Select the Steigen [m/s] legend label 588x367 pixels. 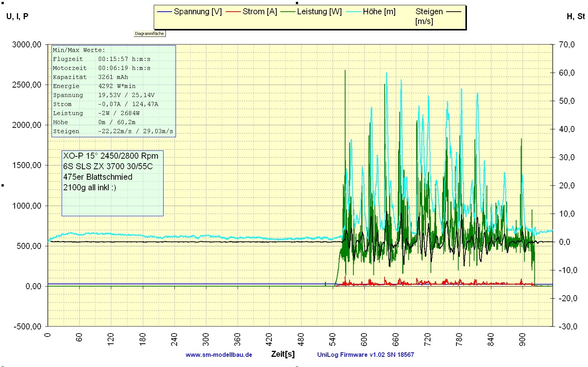coord(429,16)
